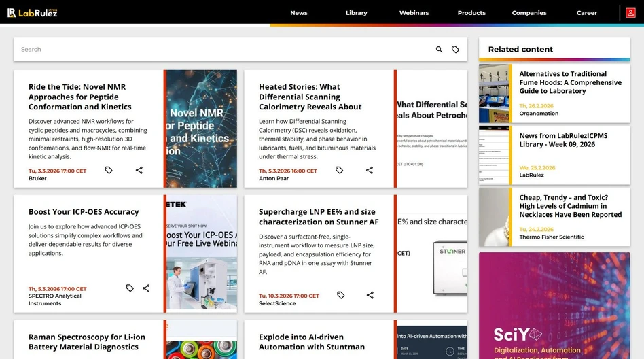644x359 pixels.
Task: Open the SciY digitalization banner ad
Action: [x=554, y=305]
